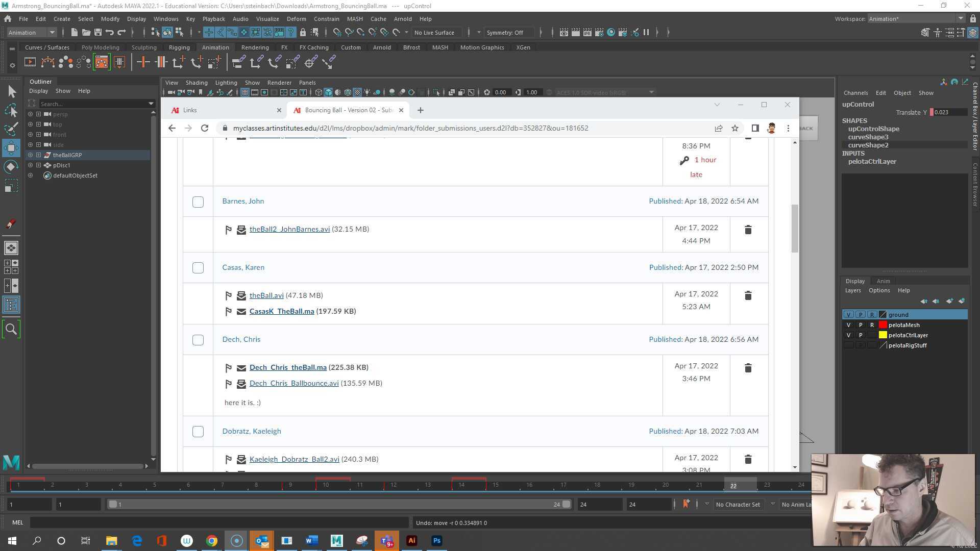Open the Dobratz, Kaeleigh student link

[x=251, y=431]
